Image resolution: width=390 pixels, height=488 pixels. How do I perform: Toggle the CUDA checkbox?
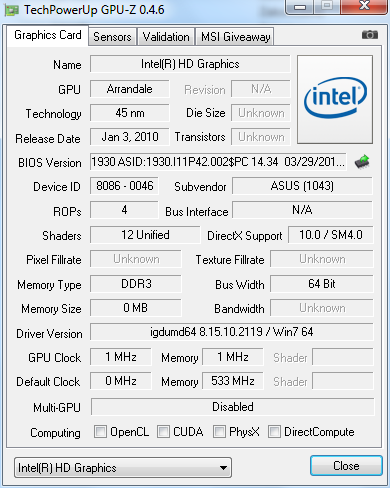(163, 431)
